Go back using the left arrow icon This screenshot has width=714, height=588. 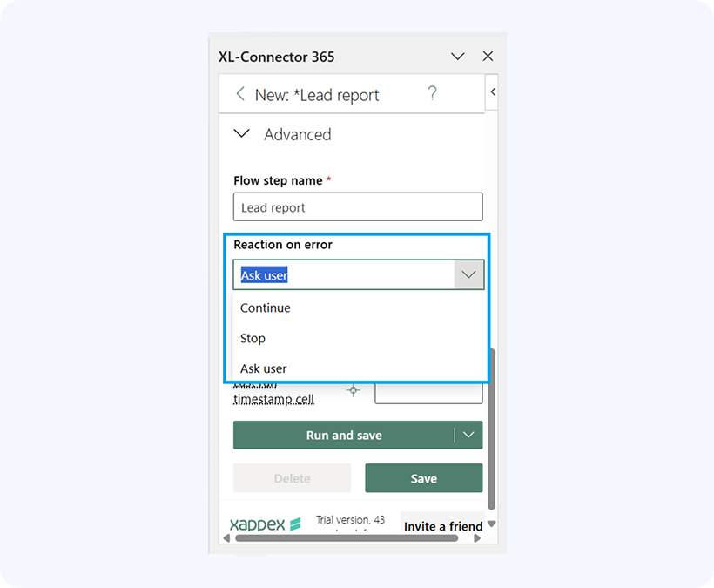(240, 94)
